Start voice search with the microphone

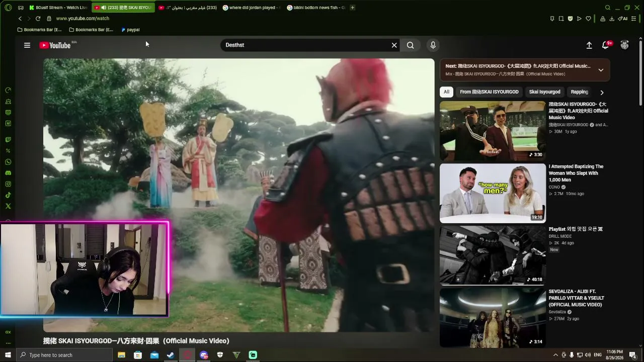coord(433,45)
